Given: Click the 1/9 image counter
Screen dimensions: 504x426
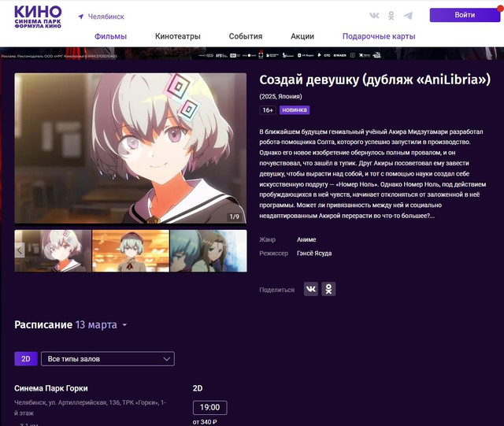Looking at the screenshot, I should click(235, 217).
